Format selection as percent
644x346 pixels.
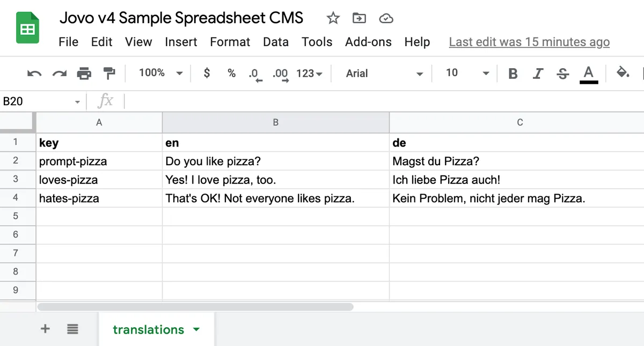pos(231,73)
